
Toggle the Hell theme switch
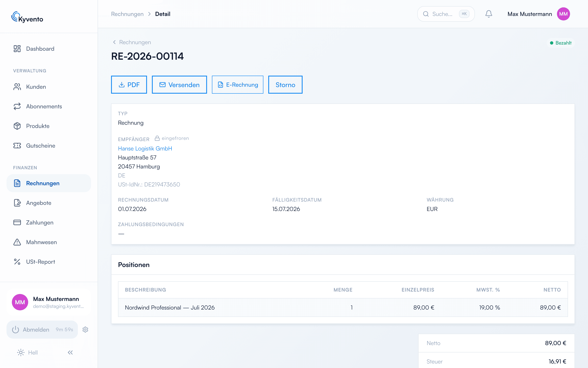27,352
